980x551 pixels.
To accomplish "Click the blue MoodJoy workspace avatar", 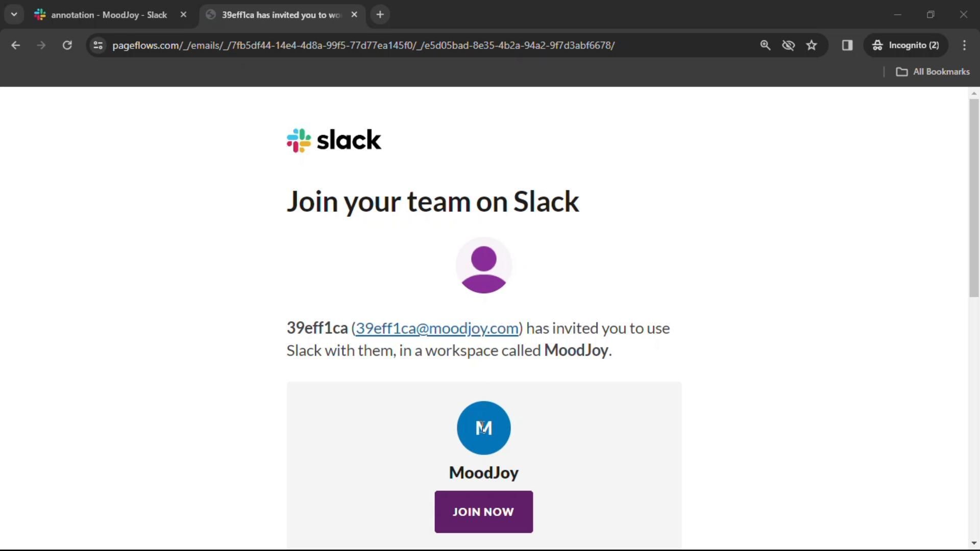I will pyautogui.click(x=483, y=428).
